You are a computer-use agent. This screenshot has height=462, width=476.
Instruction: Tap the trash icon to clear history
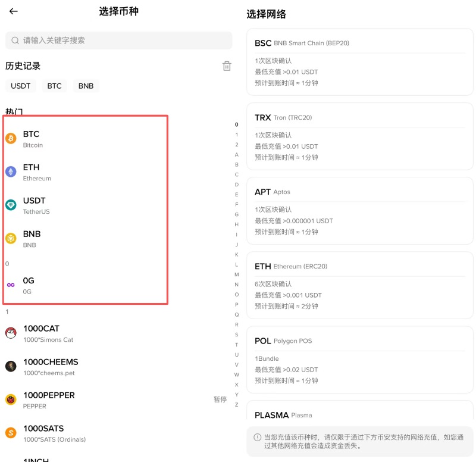coord(227,66)
